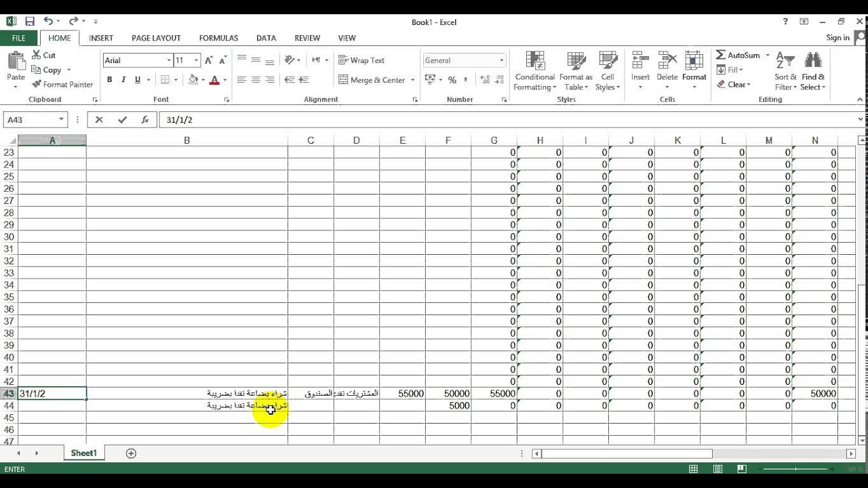This screenshot has height=488, width=868.
Task: Click the Decrease Decimal icon
Action: [500, 80]
